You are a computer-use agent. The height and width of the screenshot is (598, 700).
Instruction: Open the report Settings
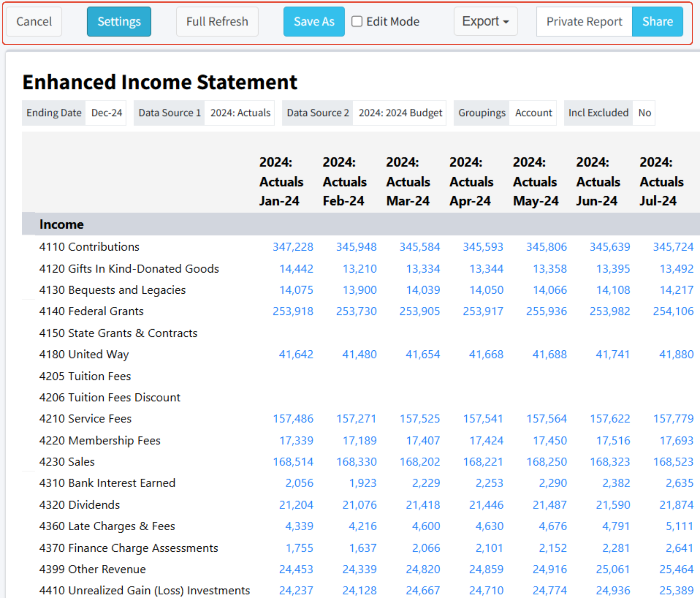[119, 22]
